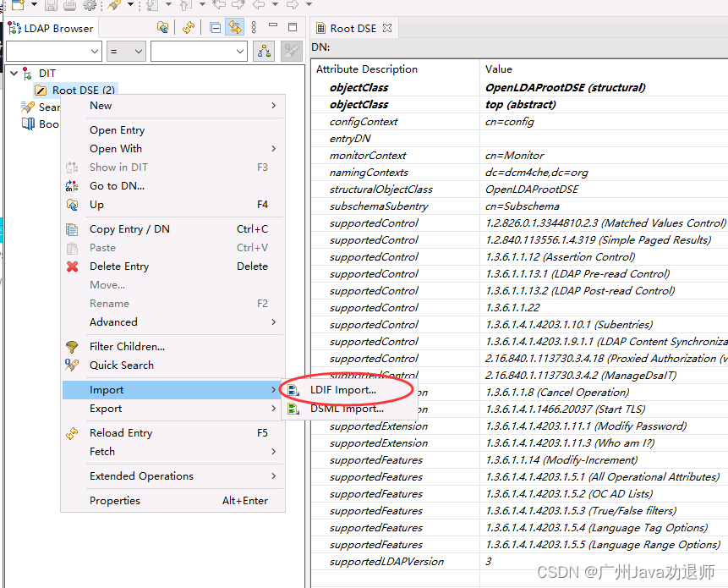Switch to the Root DSE tab
Viewport: 728px width, 588px height.
(x=353, y=27)
